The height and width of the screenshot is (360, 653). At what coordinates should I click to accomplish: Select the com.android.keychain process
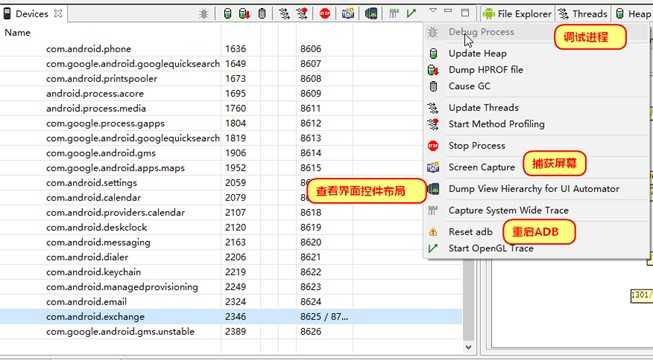231,272
